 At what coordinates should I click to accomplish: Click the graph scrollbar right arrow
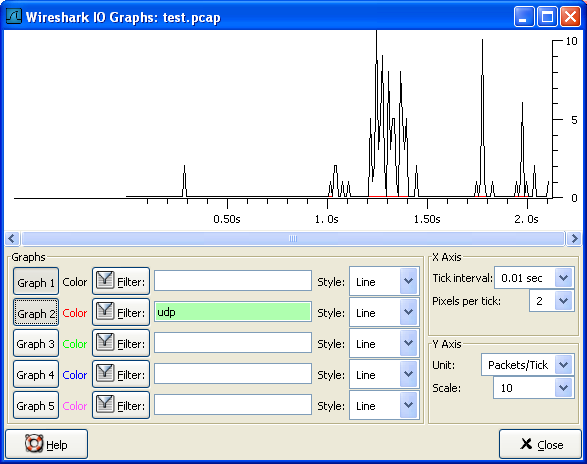click(x=574, y=239)
